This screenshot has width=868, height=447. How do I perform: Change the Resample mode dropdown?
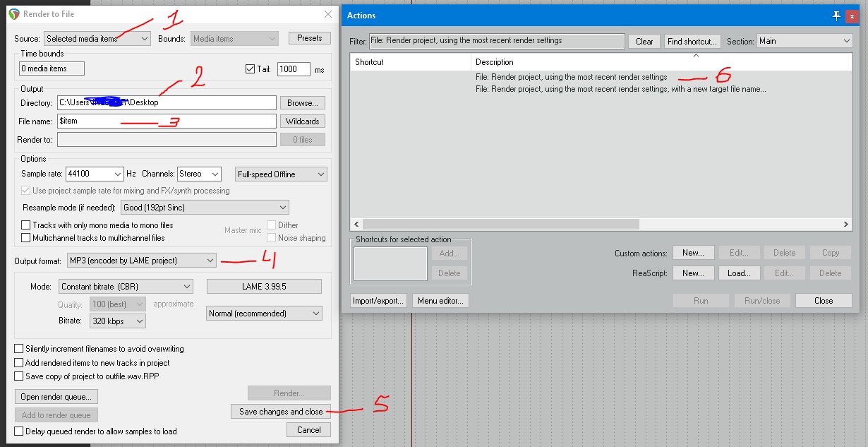(x=204, y=208)
